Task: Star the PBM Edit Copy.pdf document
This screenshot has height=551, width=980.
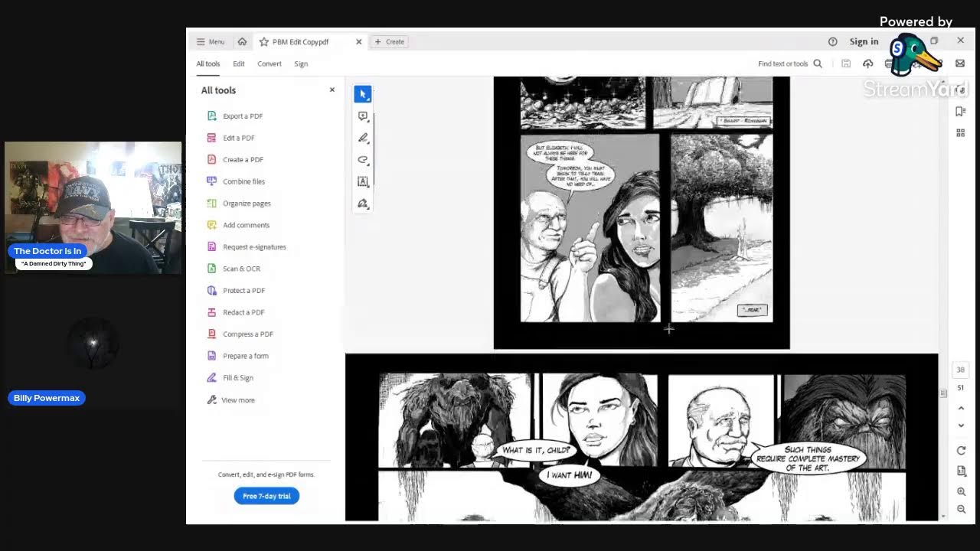Action: [x=264, y=42]
